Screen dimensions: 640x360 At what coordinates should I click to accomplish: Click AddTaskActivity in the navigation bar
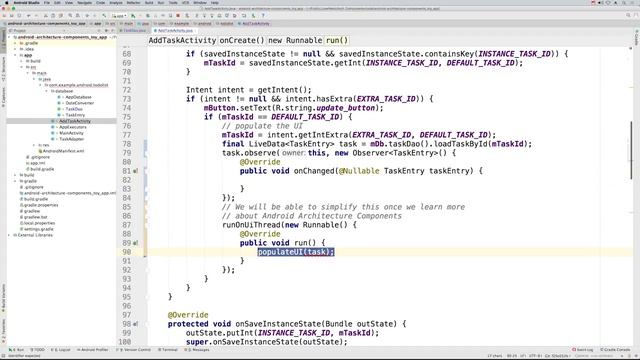(x=254, y=24)
